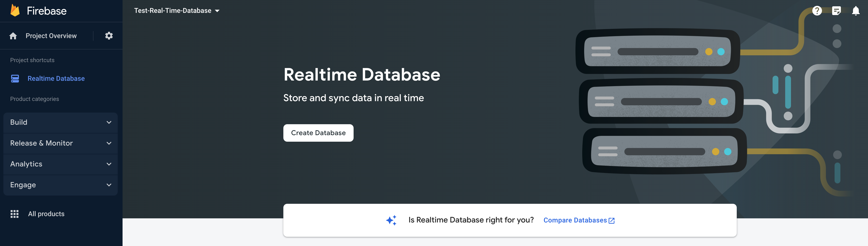
Task: Select the Build menu label
Action: tap(19, 122)
